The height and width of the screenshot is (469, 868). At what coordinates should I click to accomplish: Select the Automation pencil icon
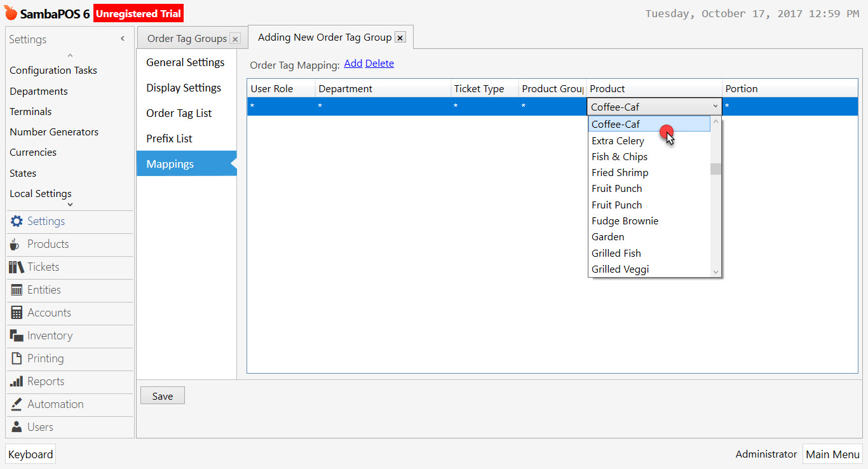click(x=15, y=404)
